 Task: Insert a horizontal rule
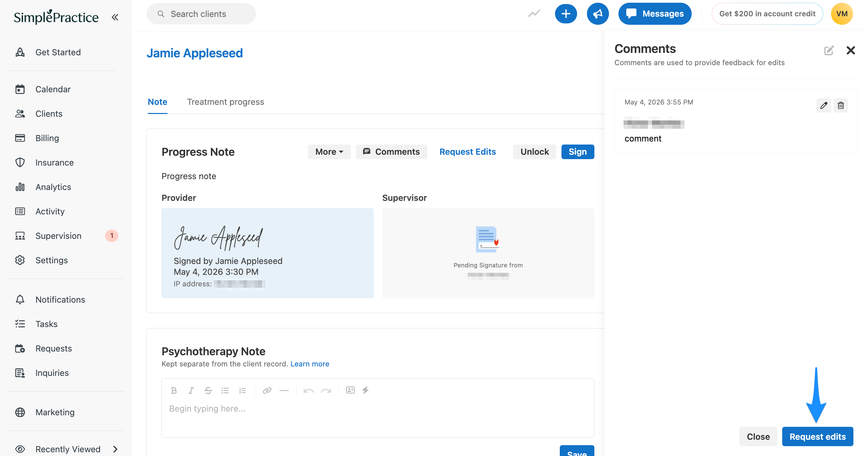[x=284, y=391]
